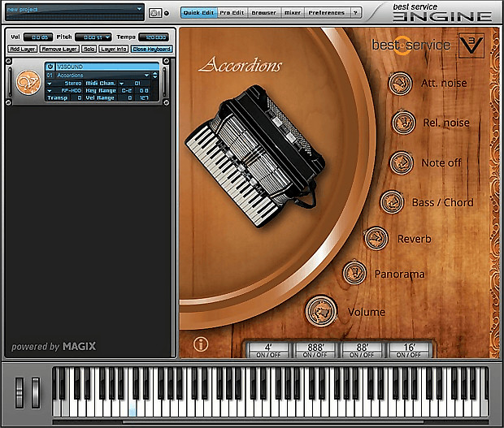504x428 pixels.
Task: Click the Note off knob
Action: pyautogui.click(x=402, y=162)
